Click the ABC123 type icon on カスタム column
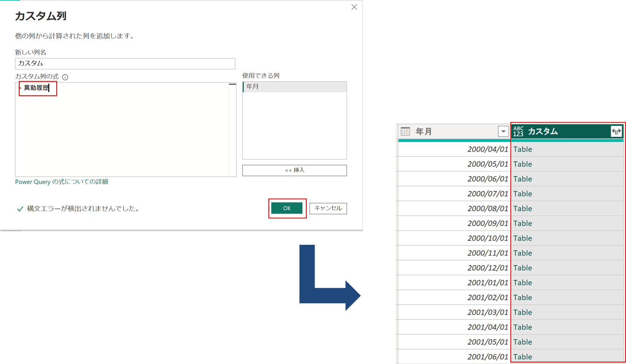Screen dimensions: 626x364 pos(518,131)
